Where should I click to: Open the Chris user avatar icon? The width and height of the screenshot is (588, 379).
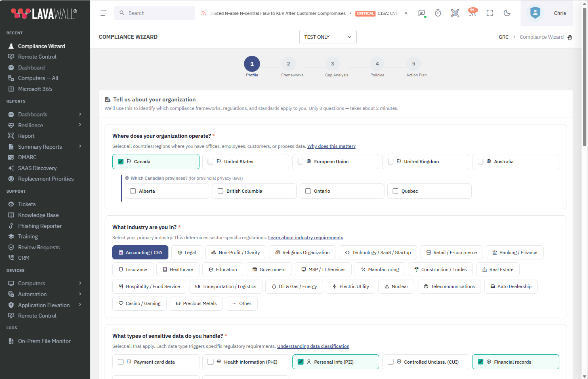535,13
